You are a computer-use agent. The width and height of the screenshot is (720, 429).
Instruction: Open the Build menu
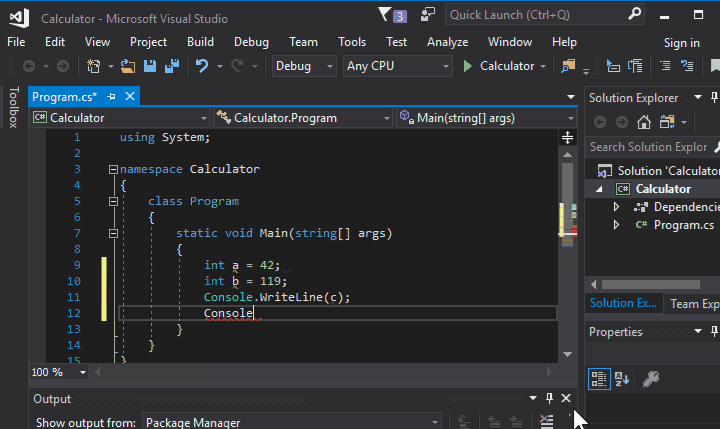200,42
